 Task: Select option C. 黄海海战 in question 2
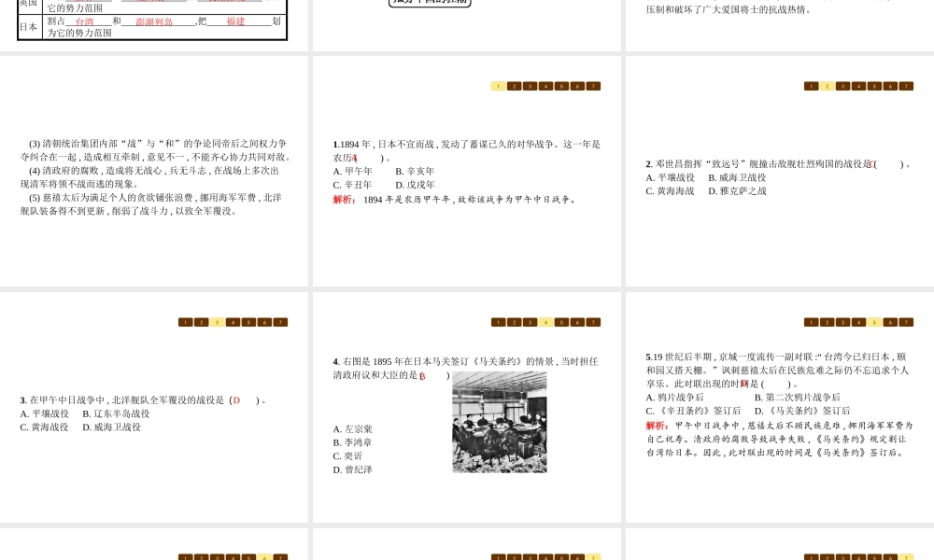[x=670, y=191]
